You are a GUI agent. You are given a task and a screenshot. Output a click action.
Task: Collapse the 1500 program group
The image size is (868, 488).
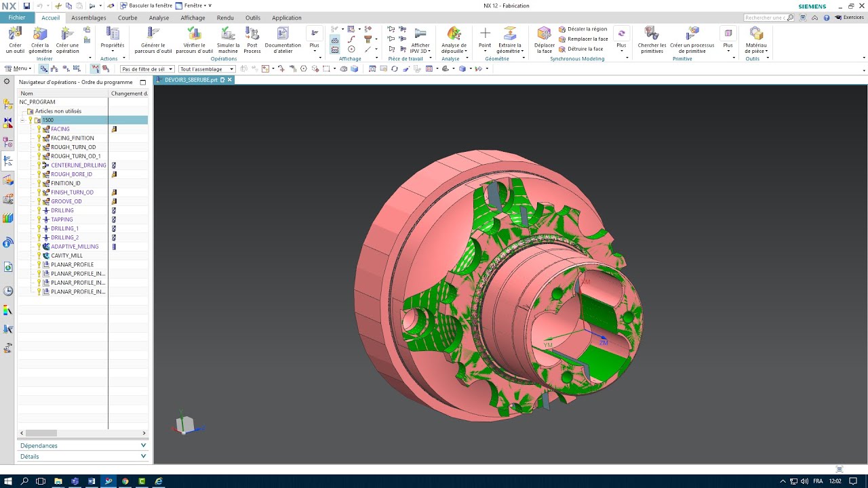click(22, 120)
